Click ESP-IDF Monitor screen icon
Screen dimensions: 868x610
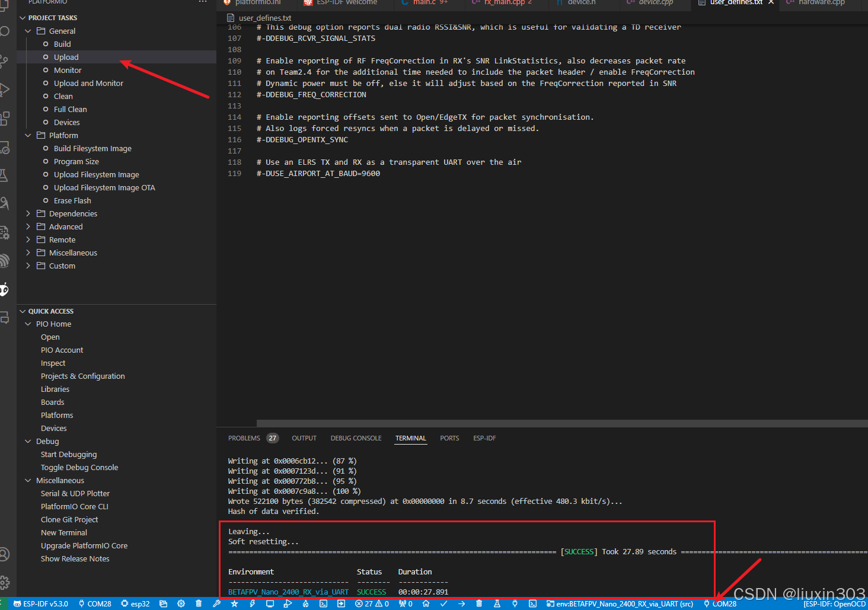tap(270, 603)
